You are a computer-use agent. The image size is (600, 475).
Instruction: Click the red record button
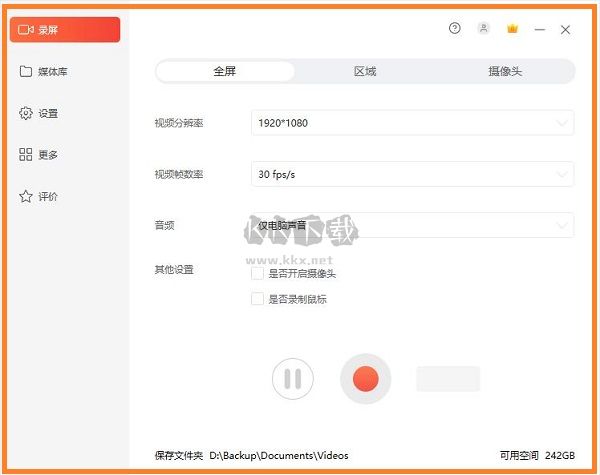365,379
